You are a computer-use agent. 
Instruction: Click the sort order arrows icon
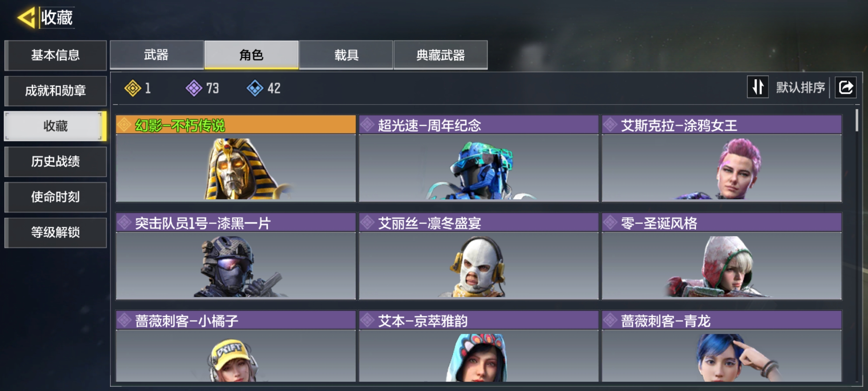[758, 87]
